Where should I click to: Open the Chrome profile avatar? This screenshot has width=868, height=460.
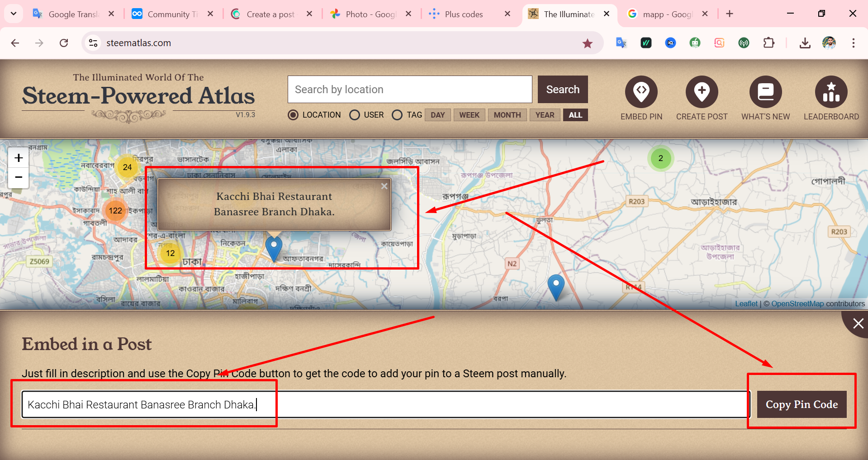pos(829,43)
